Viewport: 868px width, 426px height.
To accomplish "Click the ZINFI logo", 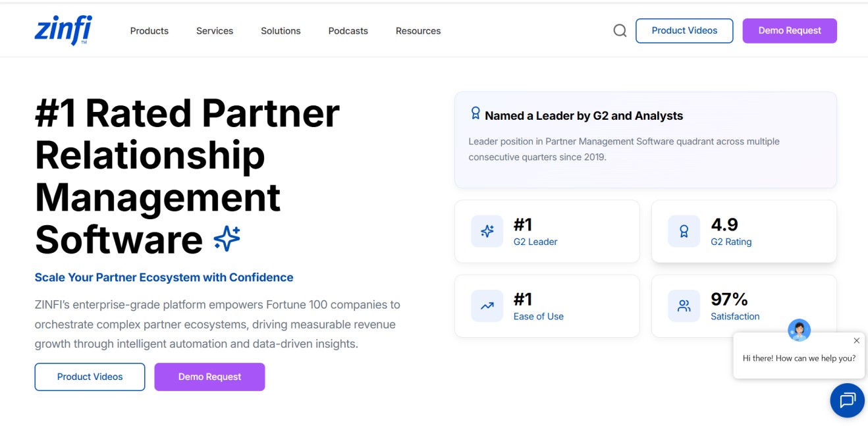I will [63, 30].
